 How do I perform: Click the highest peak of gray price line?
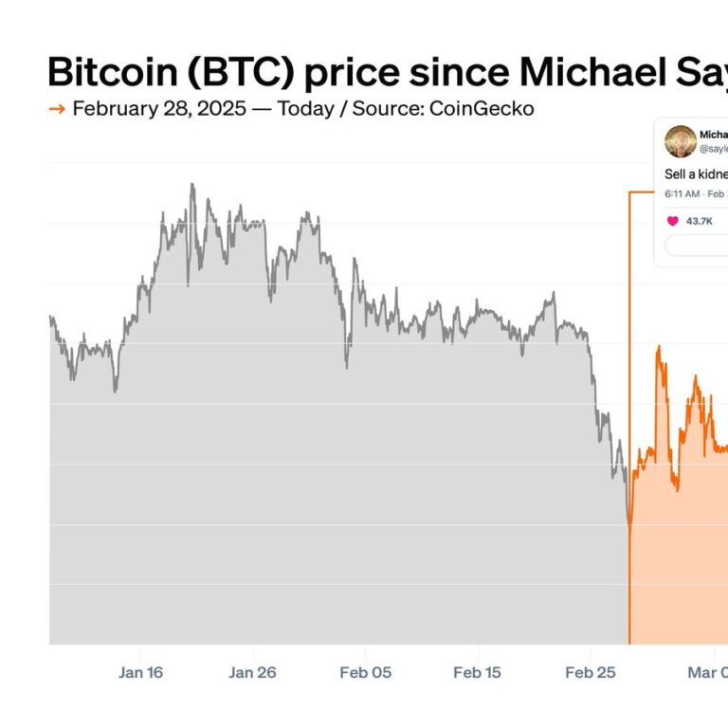(192, 185)
